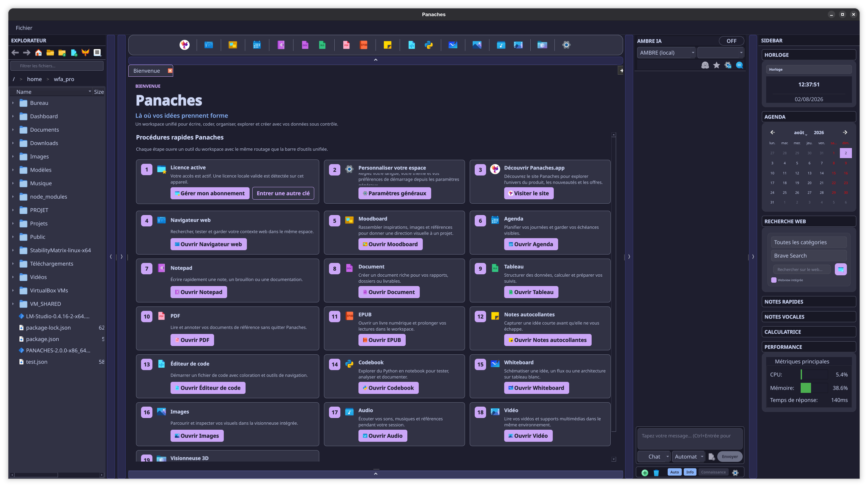Open the code editor icon in top toolbar
Viewport: 868px width, 487px height.
(x=412, y=45)
